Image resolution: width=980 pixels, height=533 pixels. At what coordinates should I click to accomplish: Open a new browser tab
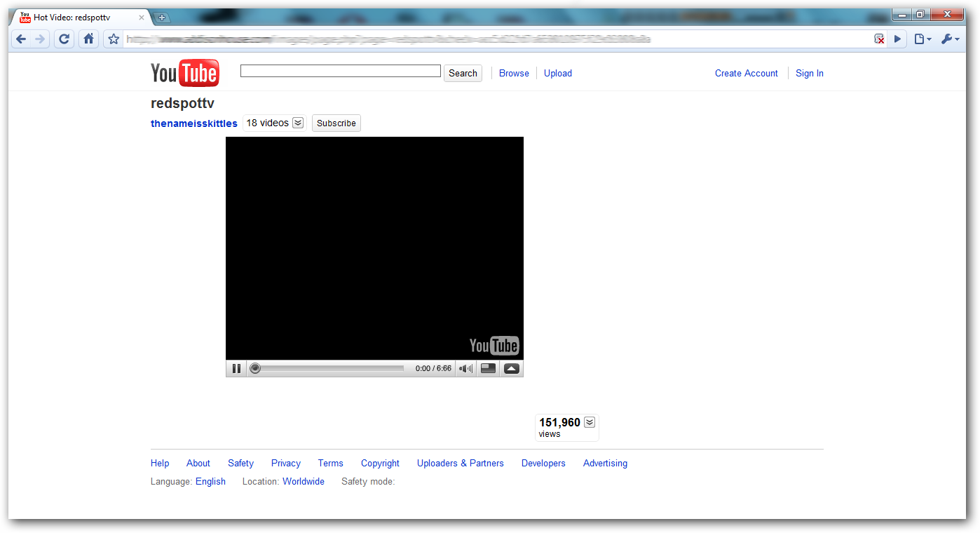pyautogui.click(x=161, y=18)
